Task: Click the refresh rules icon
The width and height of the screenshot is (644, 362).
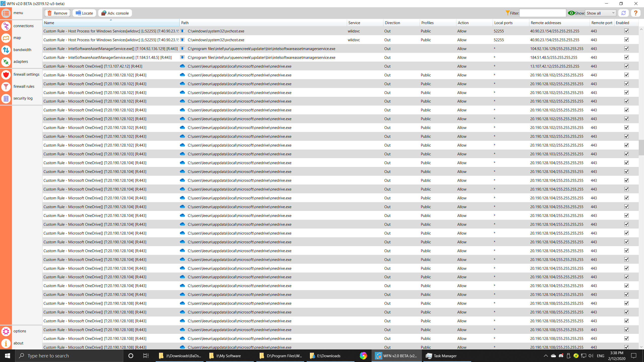Action: 623,13
